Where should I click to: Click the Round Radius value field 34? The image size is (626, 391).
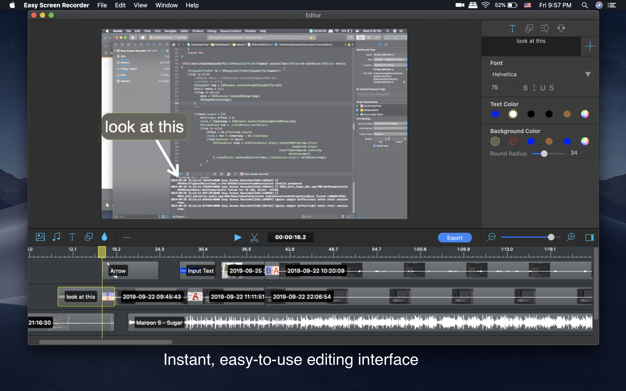coord(577,153)
